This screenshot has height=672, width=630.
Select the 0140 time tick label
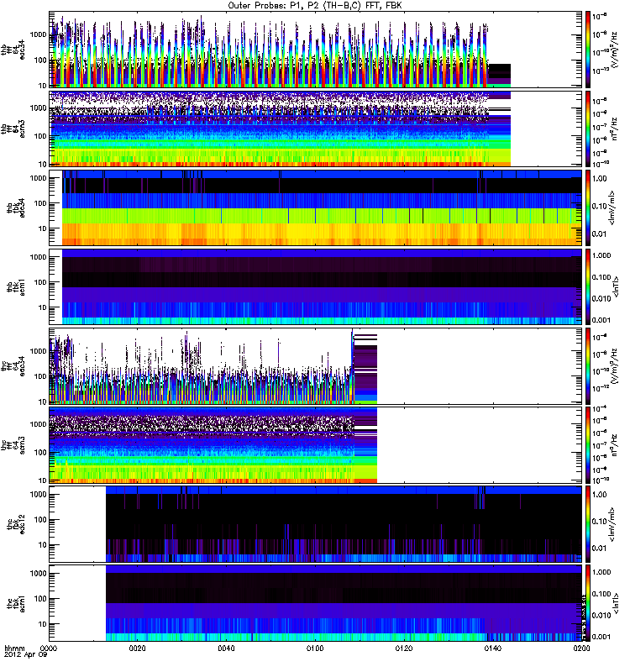click(492, 648)
